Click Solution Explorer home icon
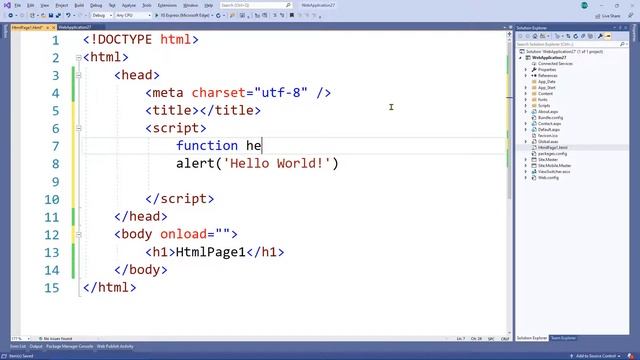 [535, 36]
